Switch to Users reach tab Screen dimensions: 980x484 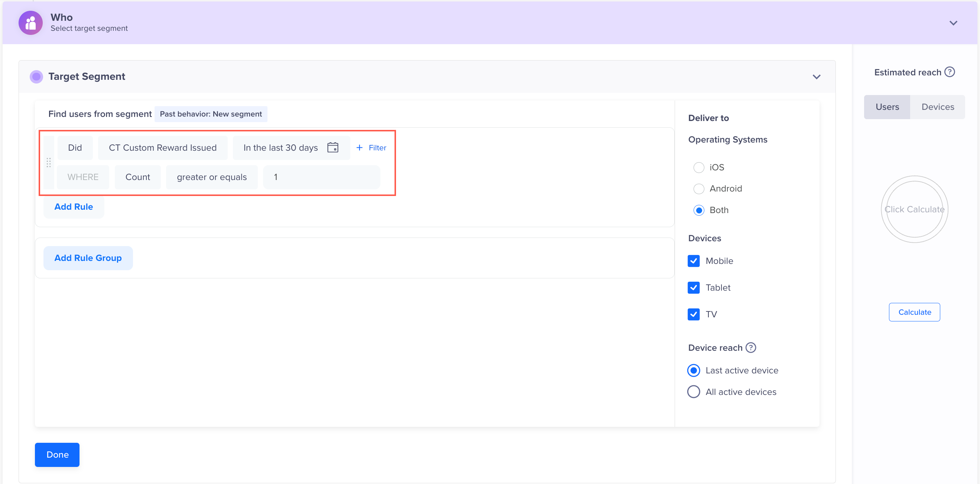[887, 107]
